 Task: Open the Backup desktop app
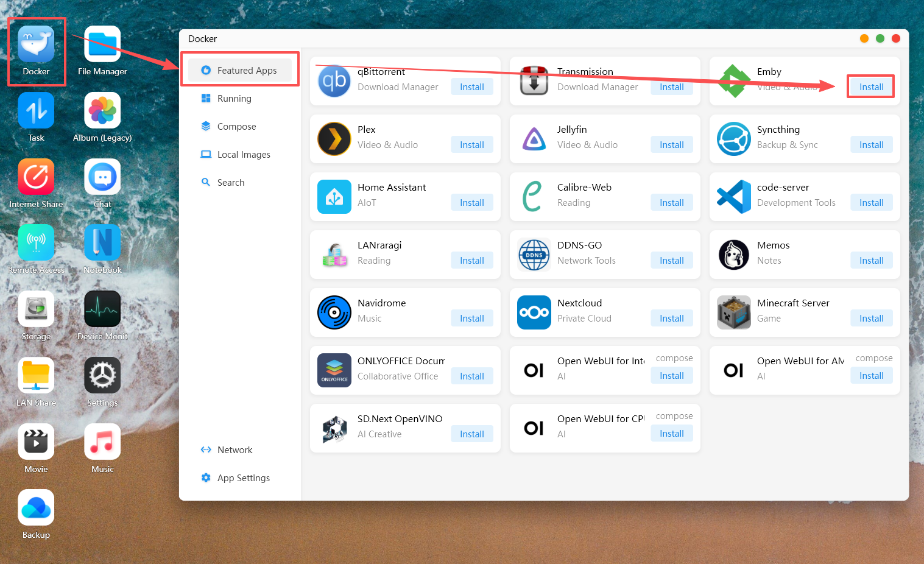pos(36,507)
